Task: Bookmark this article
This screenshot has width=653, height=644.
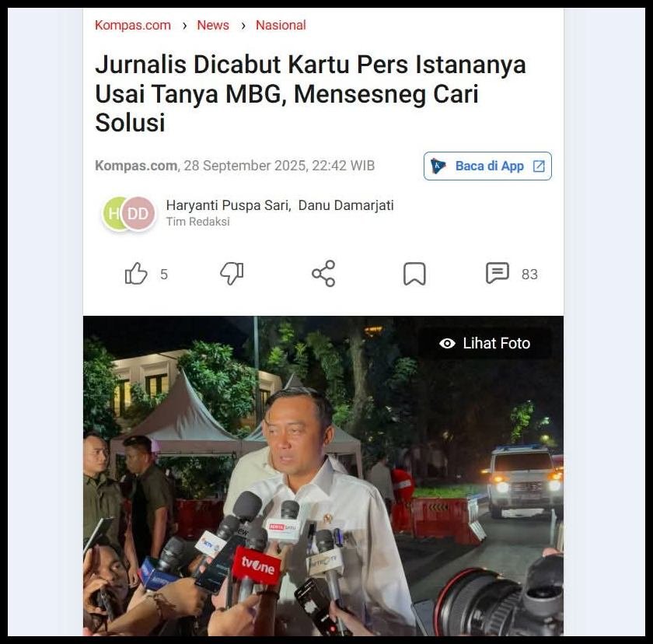Action: [x=414, y=274]
